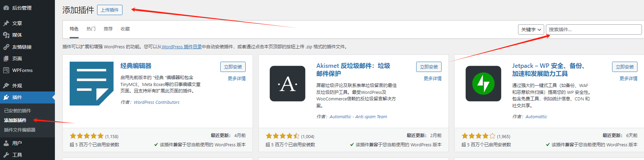
Task: Click the 添加插件 page heading
Action: coord(78,10)
